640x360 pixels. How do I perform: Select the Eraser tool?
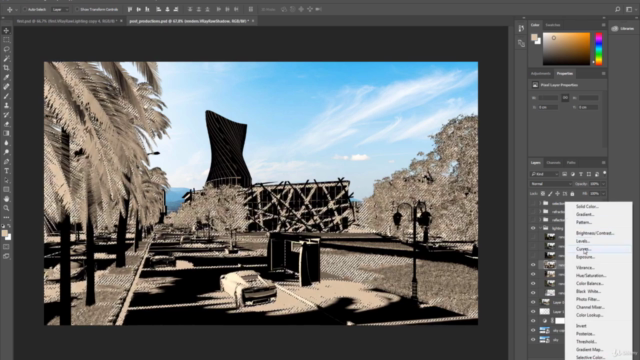point(6,124)
